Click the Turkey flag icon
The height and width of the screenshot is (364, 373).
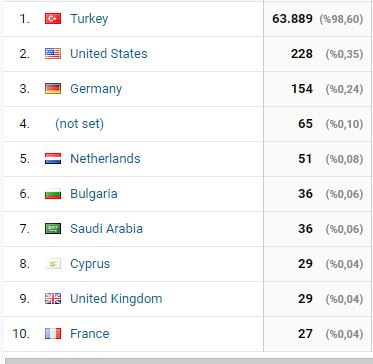[x=53, y=19]
